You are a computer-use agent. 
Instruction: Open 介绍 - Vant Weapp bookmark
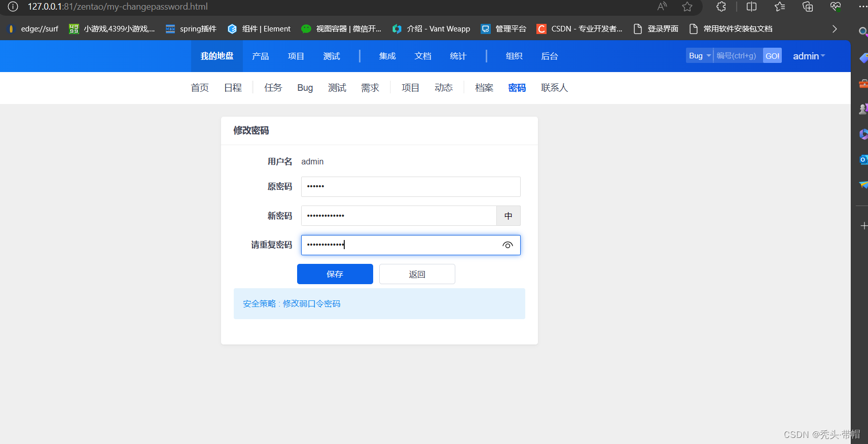tap(431, 29)
